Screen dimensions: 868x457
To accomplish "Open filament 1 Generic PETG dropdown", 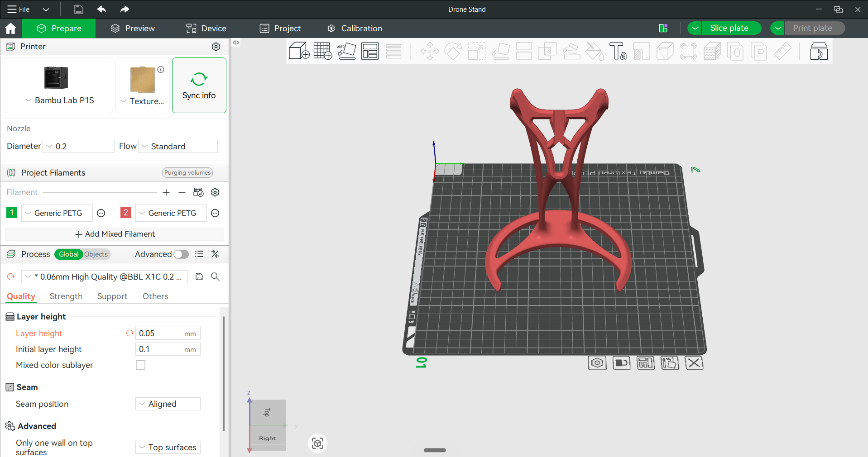I will tap(58, 213).
